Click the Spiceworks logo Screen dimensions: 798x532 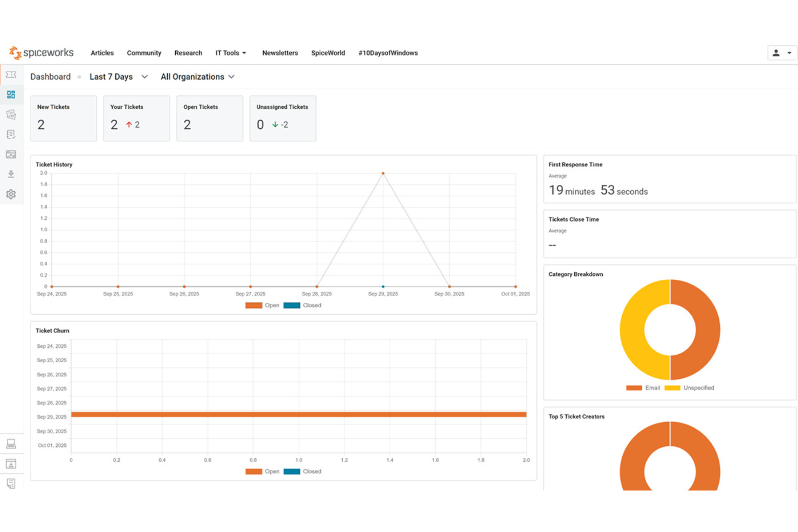tap(42, 53)
